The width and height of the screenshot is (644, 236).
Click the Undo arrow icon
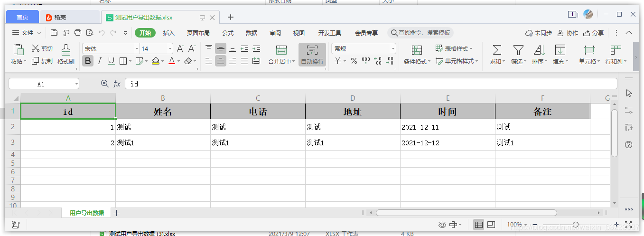tap(102, 33)
